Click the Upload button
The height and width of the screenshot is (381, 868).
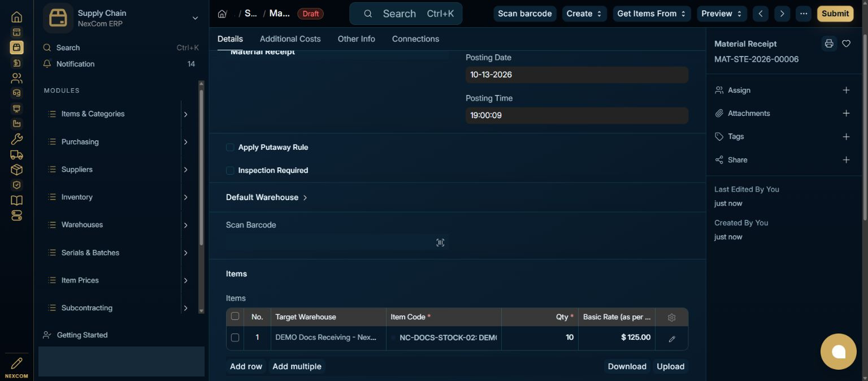(670, 366)
